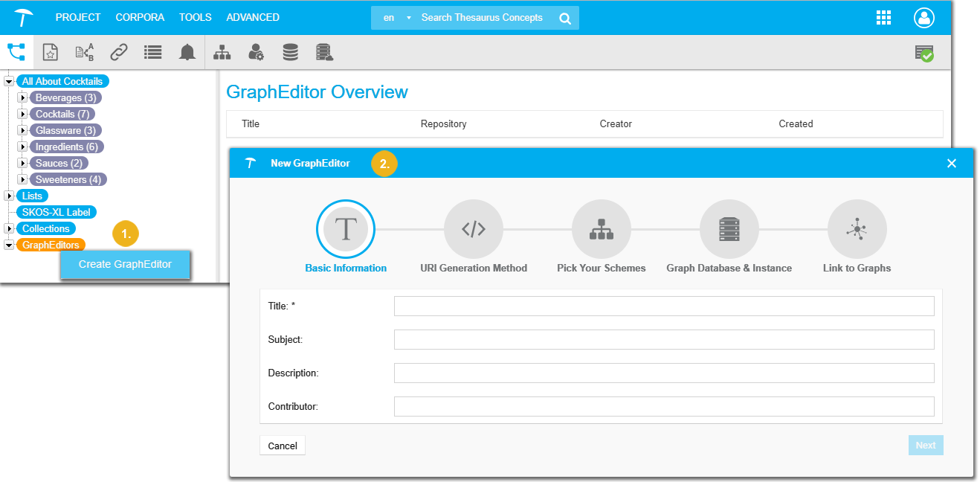Click the Cancel button
The image size is (980, 482).
point(283,446)
